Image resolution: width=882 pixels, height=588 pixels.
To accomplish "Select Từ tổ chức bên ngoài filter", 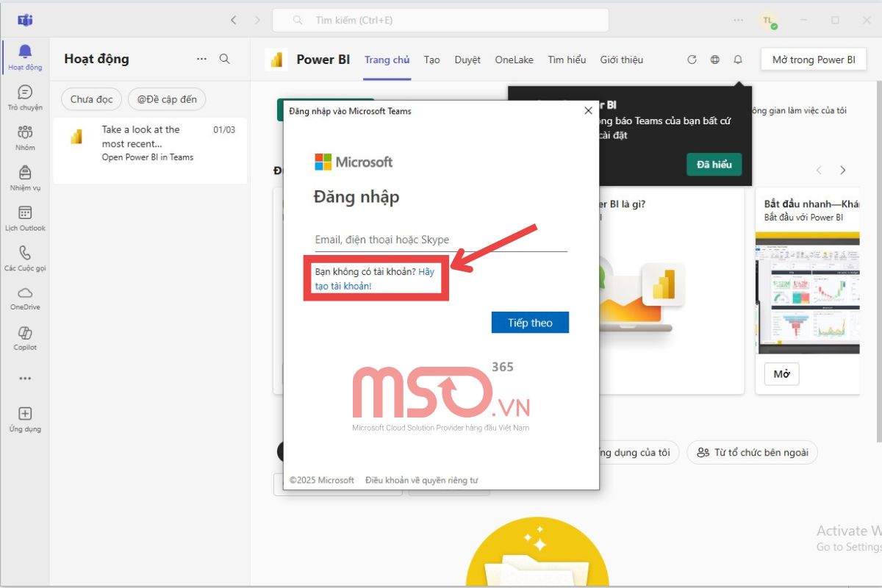I will pos(753,452).
